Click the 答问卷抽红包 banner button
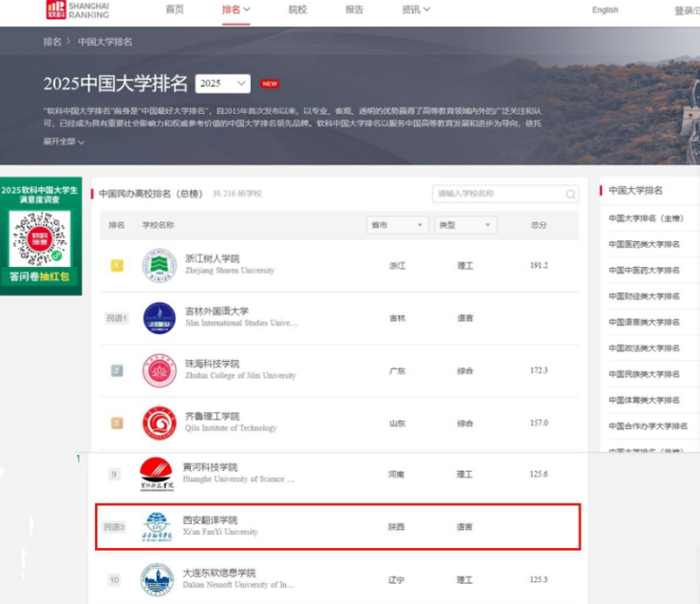Screen dimensions: 700x604 coord(40,276)
